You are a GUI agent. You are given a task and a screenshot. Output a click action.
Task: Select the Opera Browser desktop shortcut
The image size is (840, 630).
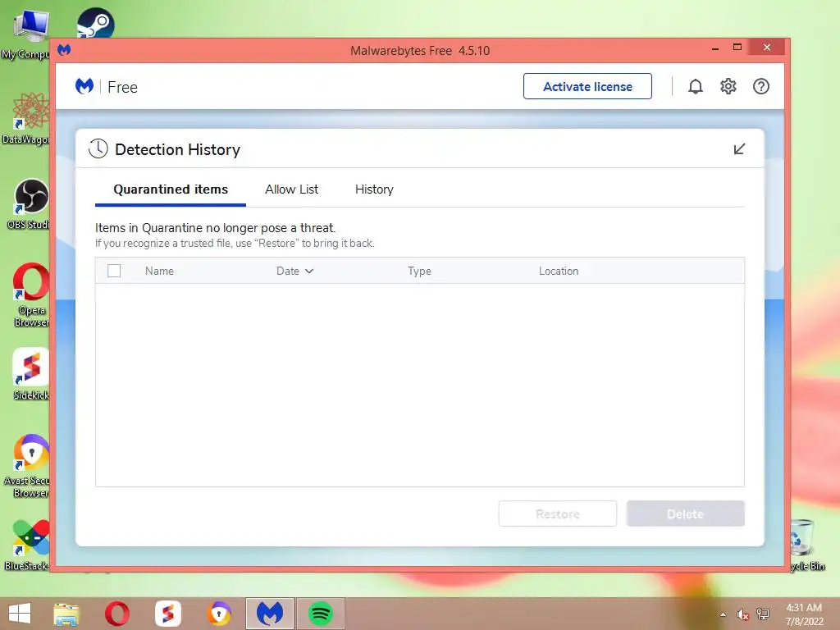[30, 295]
